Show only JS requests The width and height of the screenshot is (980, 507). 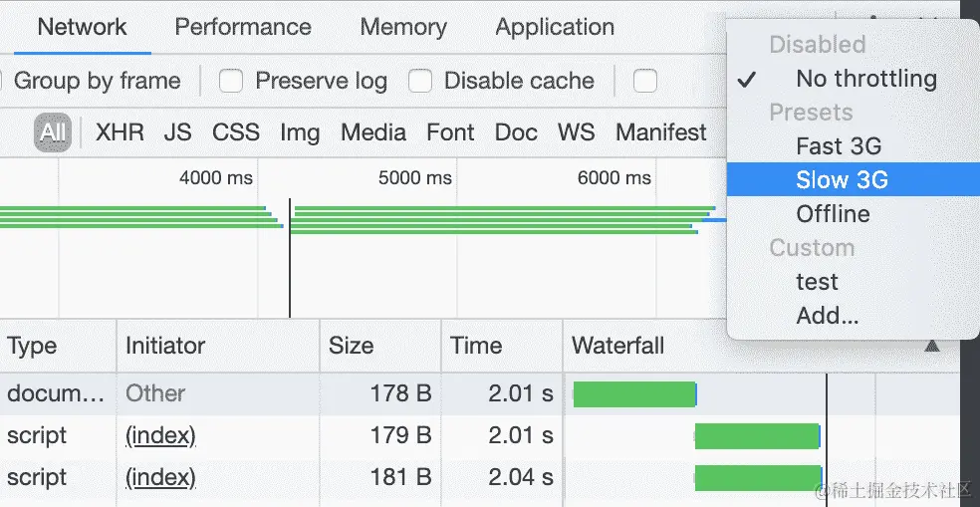point(177,132)
